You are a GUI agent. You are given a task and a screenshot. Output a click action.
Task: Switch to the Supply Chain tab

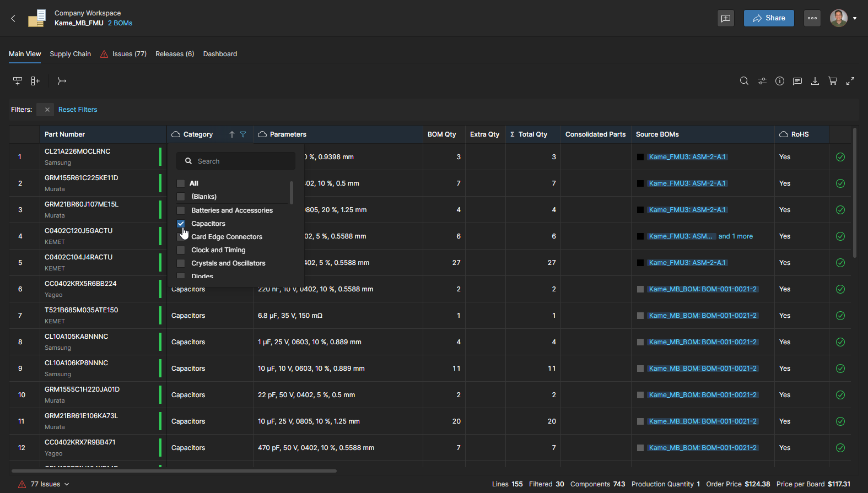tap(70, 54)
